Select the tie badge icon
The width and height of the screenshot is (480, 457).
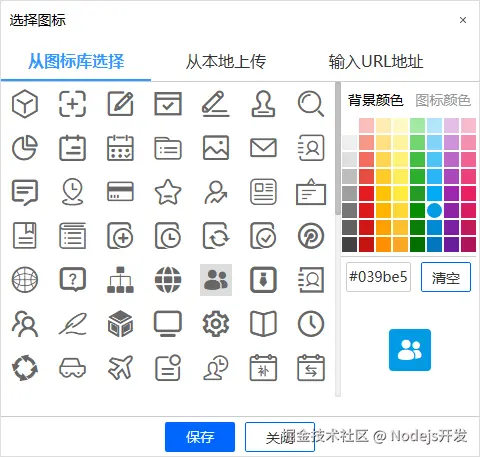tap(263, 280)
